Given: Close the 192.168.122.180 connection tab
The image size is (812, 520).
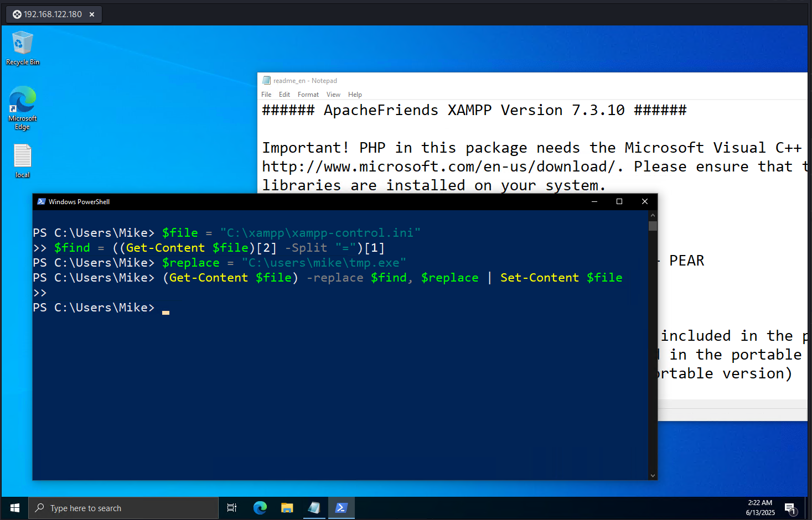Looking at the screenshot, I should tap(92, 14).
